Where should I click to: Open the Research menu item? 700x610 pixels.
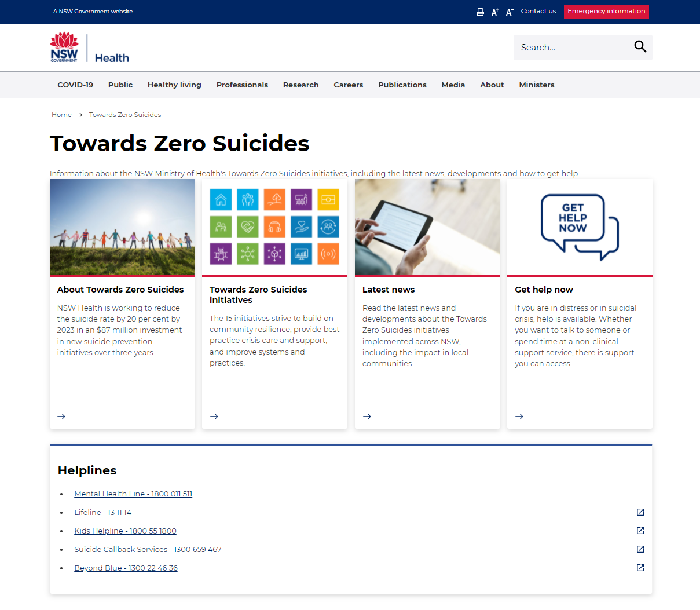pos(300,85)
